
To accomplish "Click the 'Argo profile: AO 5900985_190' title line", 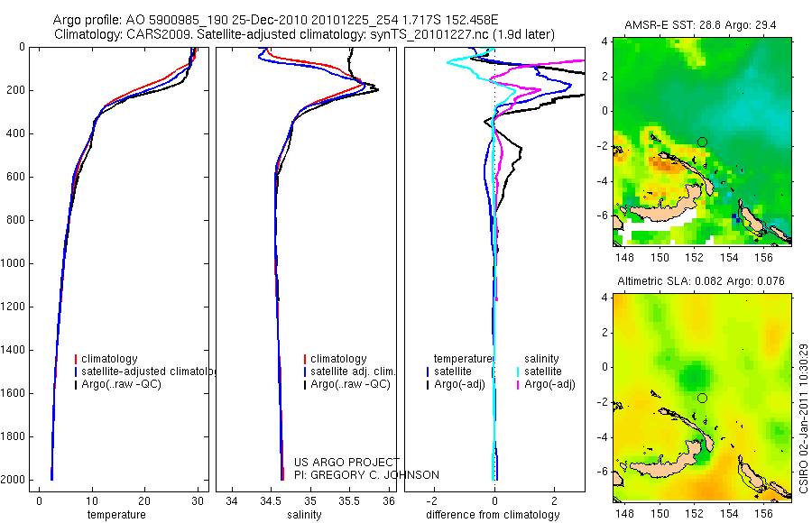I will click(275, 20).
